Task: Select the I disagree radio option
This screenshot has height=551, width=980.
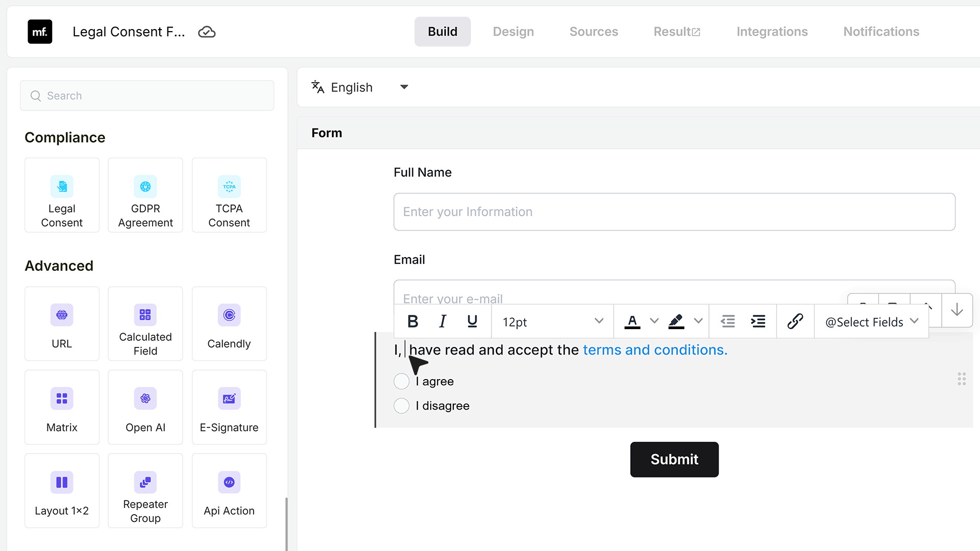Action: 402,406
